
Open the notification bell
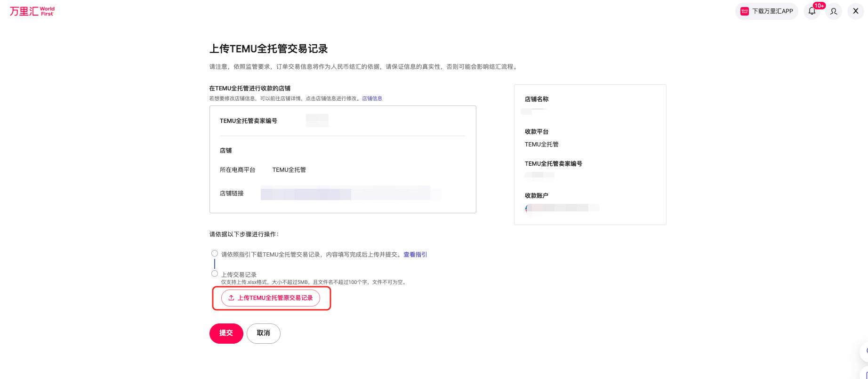(812, 11)
